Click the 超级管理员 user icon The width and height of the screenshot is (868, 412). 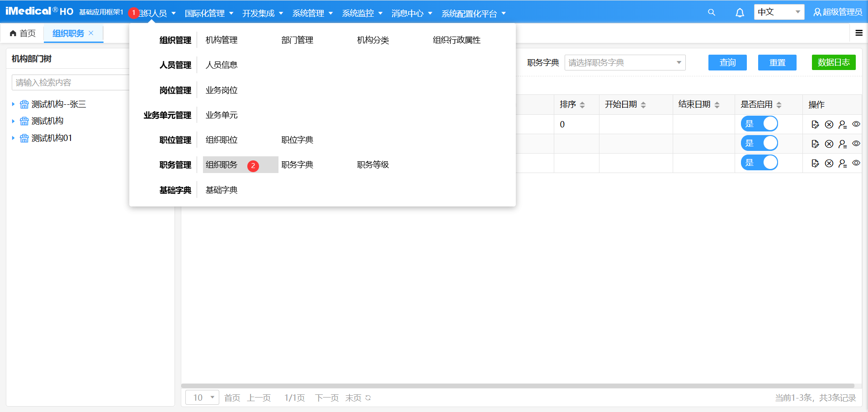[817, 12]
